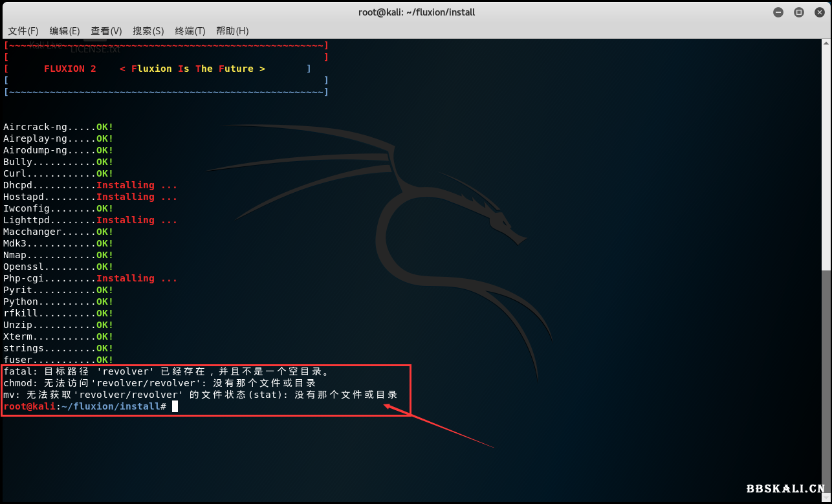Screen dimensions: 832x504
Task: Open the 搜索(S) menu
Action: tap(148, 31)
